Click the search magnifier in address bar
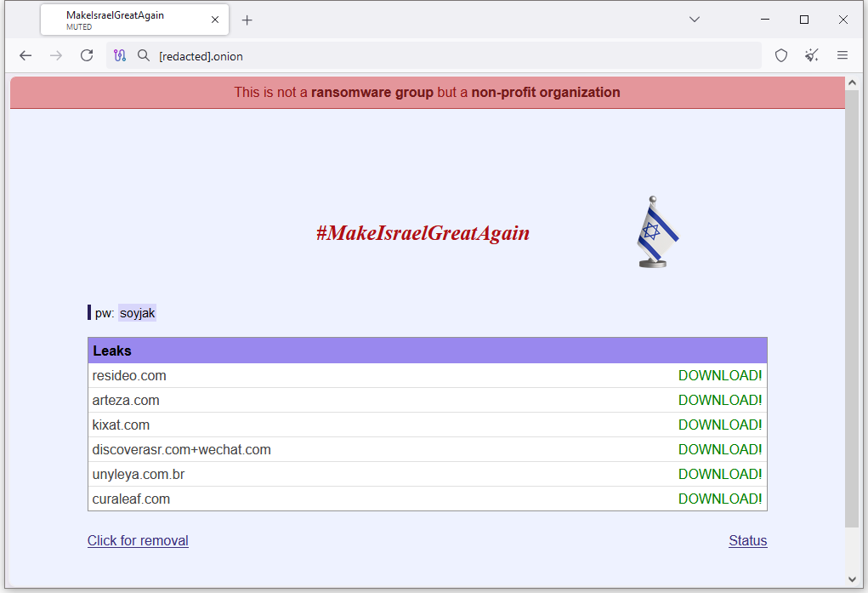Viewport: 868px width, 593px height. pos(144,55)
